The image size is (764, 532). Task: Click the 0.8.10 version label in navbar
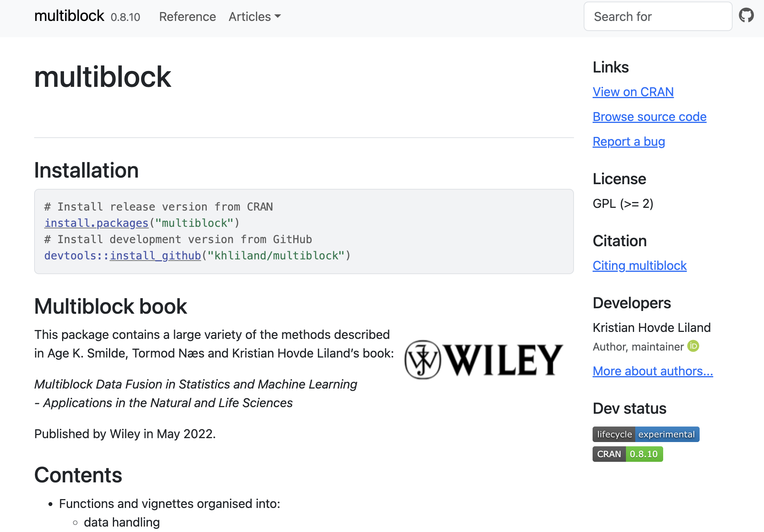125,17
